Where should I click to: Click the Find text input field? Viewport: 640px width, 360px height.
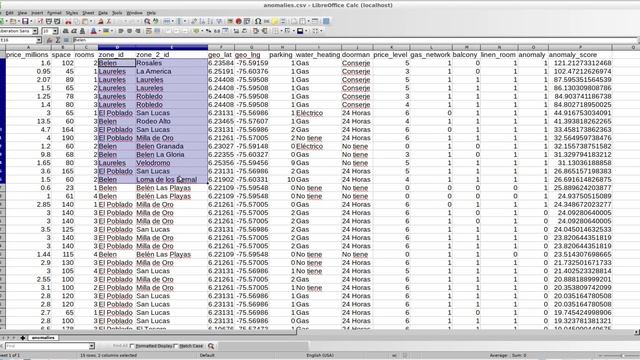tap(47, 346)
